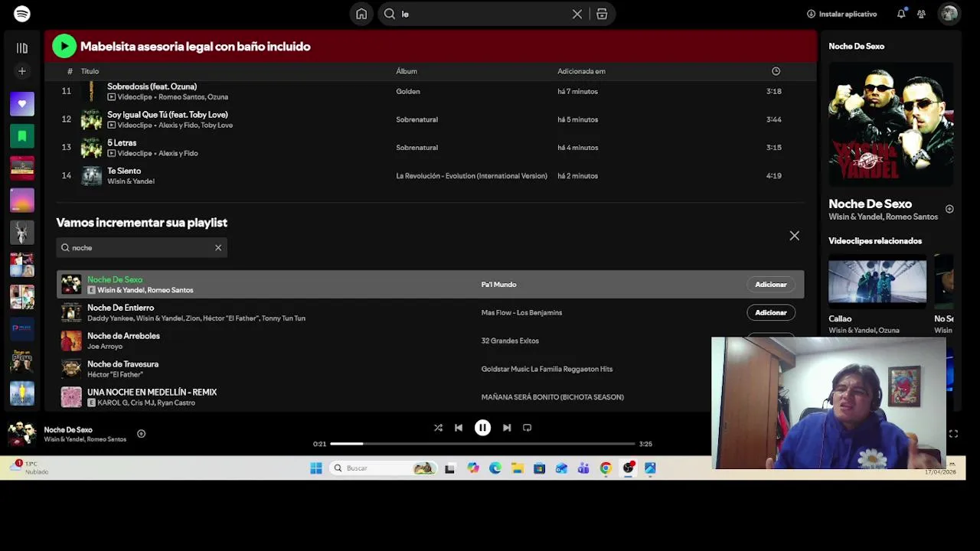Image resolution: width=980 pixels, height=551 pixels.
Task: Open the browse icon beside search bar
Action: [602, 14]
